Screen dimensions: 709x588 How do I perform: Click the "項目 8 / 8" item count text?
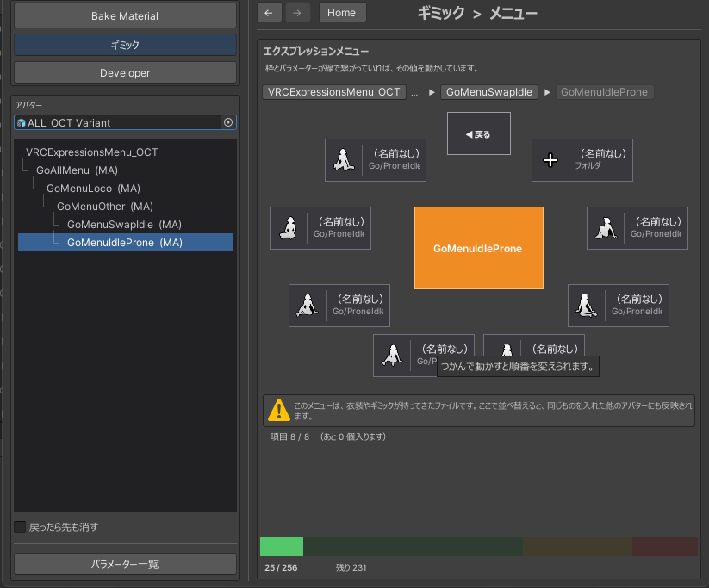coord(289,436)
